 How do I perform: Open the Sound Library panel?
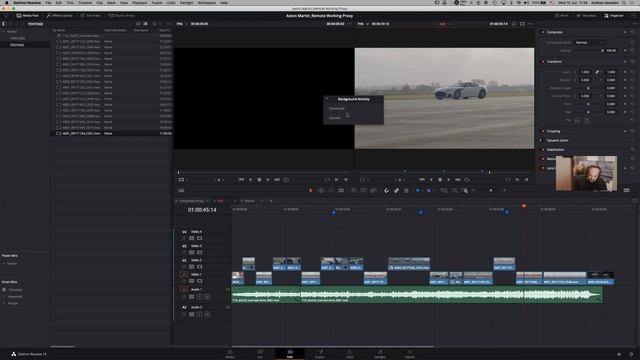click(x=122, y=16)
